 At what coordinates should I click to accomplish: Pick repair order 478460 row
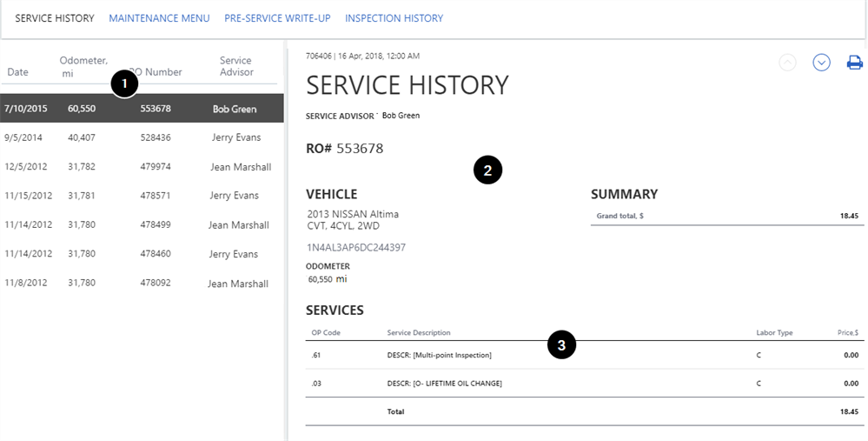pyautogui.click(x=142, y=254)
